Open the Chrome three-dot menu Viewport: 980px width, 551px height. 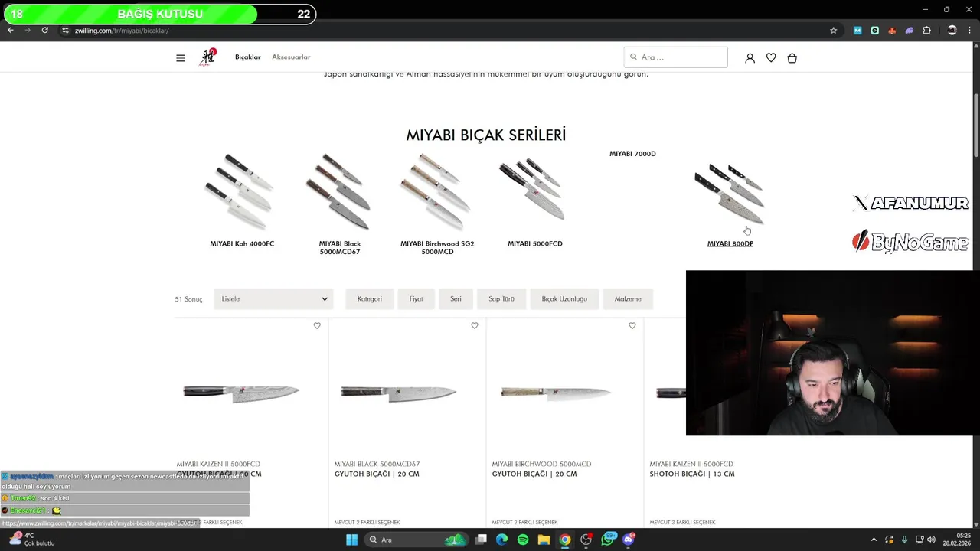click(x=970, y=31)
